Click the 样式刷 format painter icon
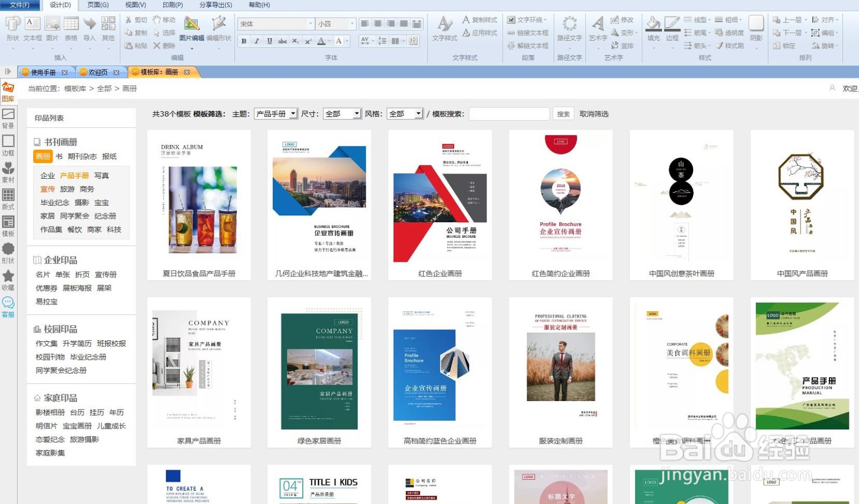The width and height of the screenshot is (859, 504). click(730, 46)
